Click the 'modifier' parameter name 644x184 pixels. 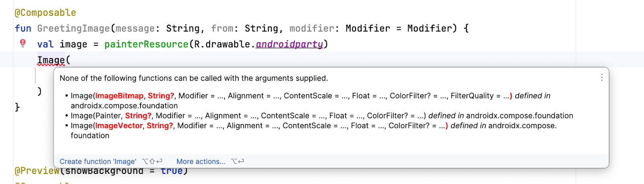[x=312, y=28]
